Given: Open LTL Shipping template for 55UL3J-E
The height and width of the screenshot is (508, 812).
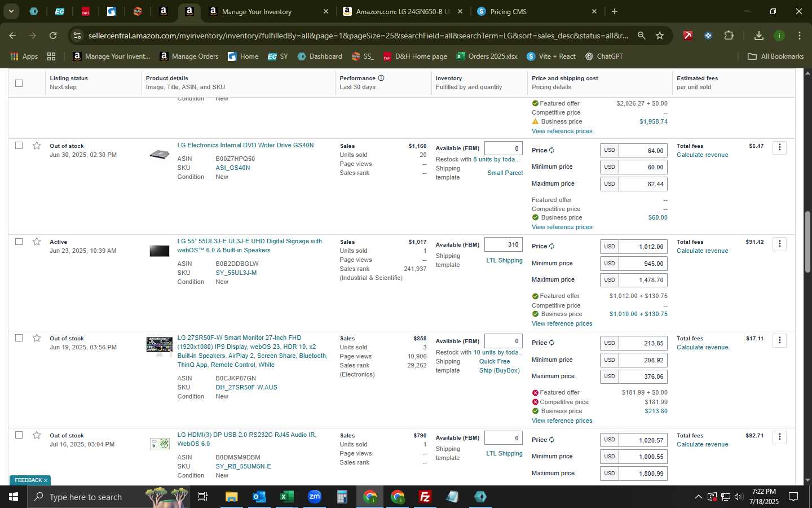Looking at the screenshot, I should tap(504, 261).
